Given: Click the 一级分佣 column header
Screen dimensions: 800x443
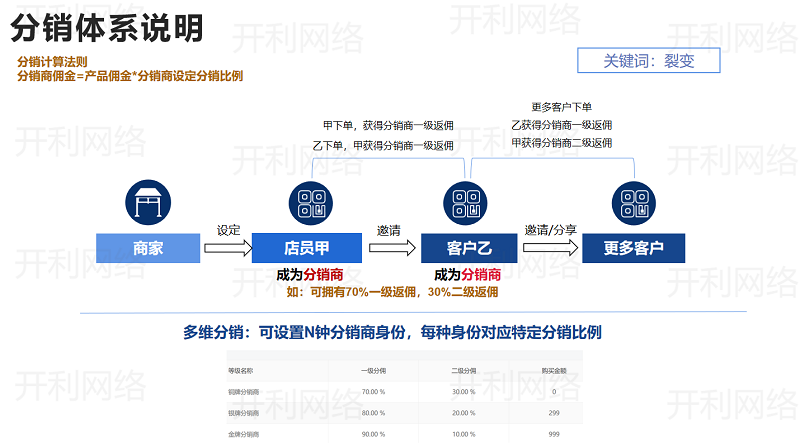Looking at the screenshot, I should pyautogui.click(x=373, y=371).
